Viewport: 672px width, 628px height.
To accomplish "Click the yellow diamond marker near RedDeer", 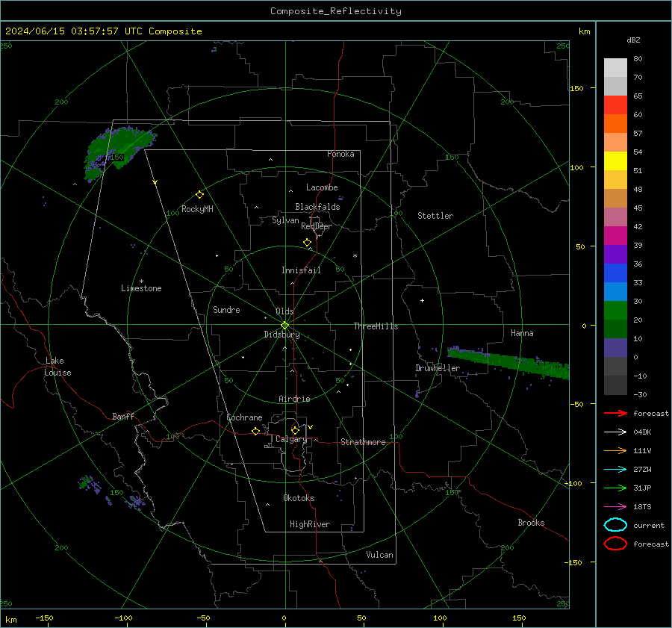I will click(307, 243).
